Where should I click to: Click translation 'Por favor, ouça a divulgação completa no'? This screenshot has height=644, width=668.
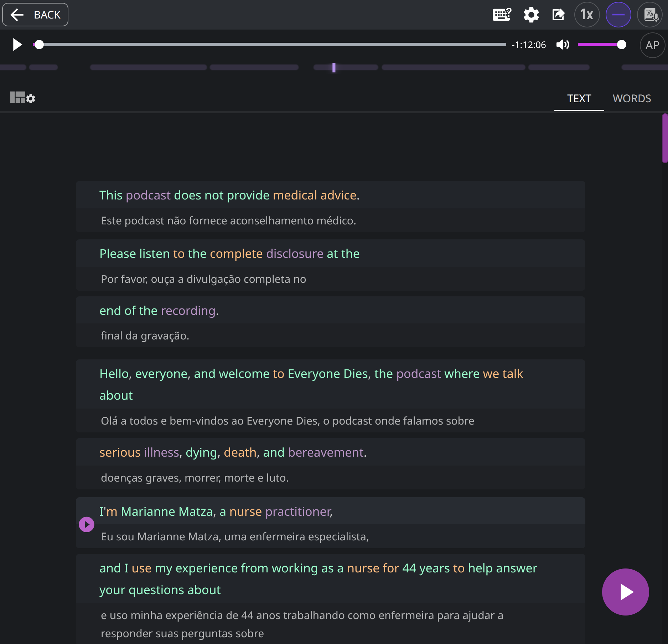tap(203, 279)
